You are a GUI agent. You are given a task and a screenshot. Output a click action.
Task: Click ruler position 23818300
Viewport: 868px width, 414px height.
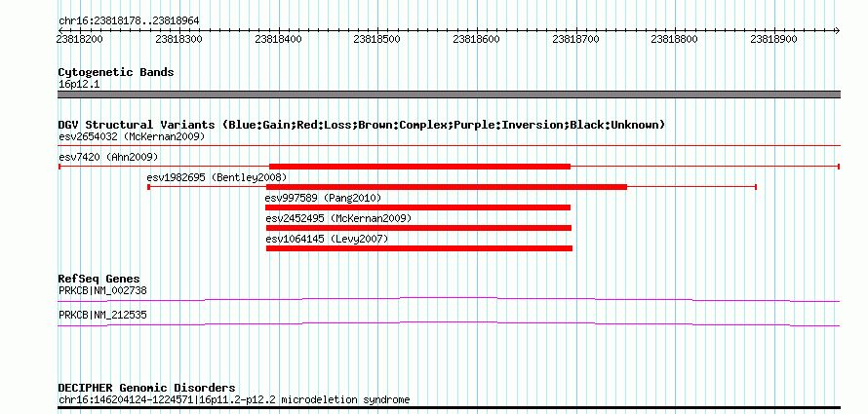pyautogui.click(x=178, y=39)
